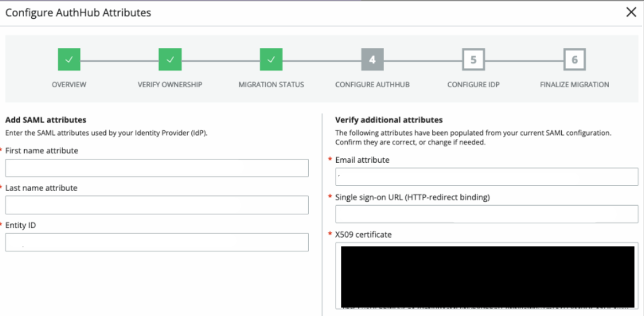The height and width of the screenshot is (316, 644).
Task: Select the VERIFY OWNERSHIP step label
Action: point(170,85)
